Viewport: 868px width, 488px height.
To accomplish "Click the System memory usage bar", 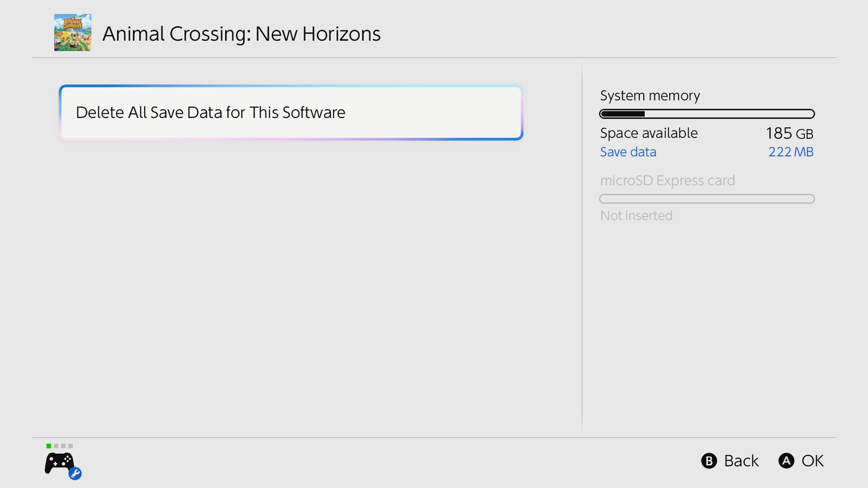I will point(707,114).
